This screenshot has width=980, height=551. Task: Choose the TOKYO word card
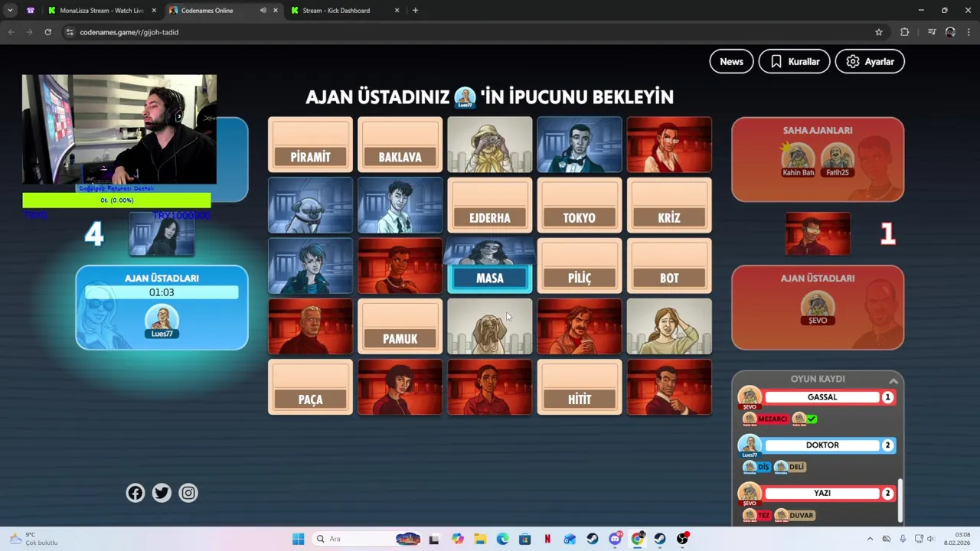coord(579,205)
